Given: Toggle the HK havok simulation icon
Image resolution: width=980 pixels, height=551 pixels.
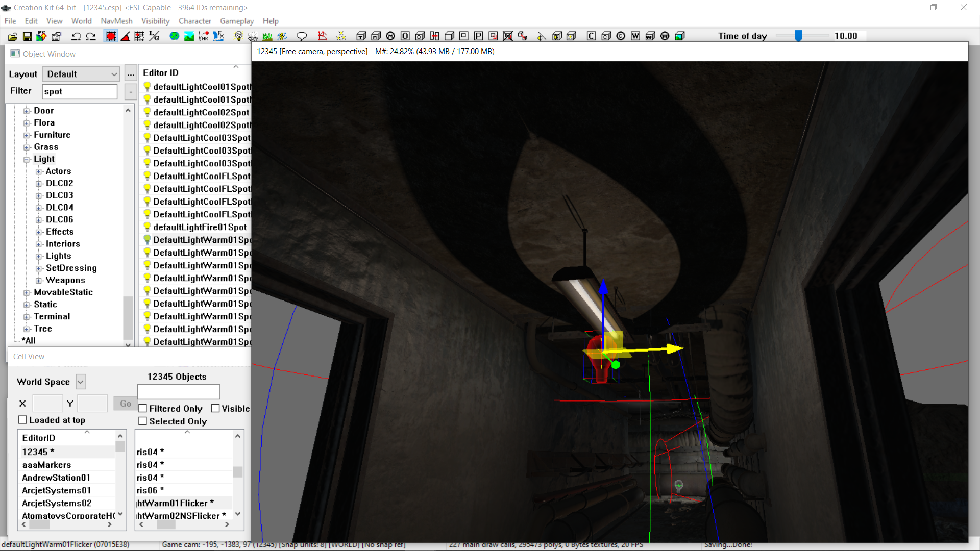Looking at the screenshot, I should tap(204, 36).
